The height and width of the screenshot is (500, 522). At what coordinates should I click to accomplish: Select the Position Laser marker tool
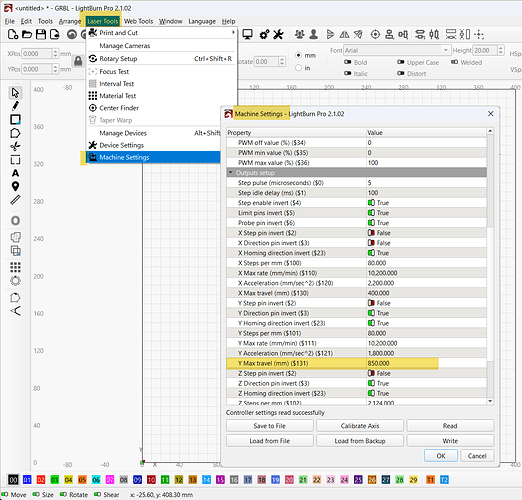coord(15,186)
